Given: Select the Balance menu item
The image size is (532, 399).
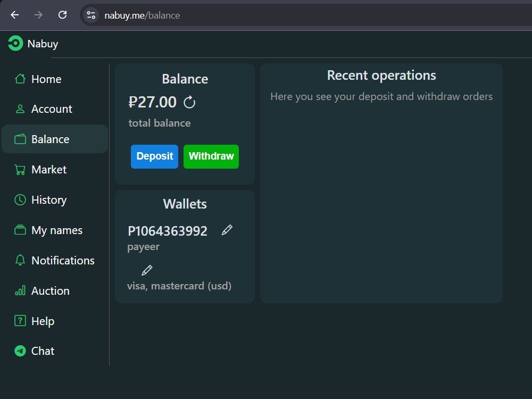Looking at the screenshot, I should (x=55, y=139).
